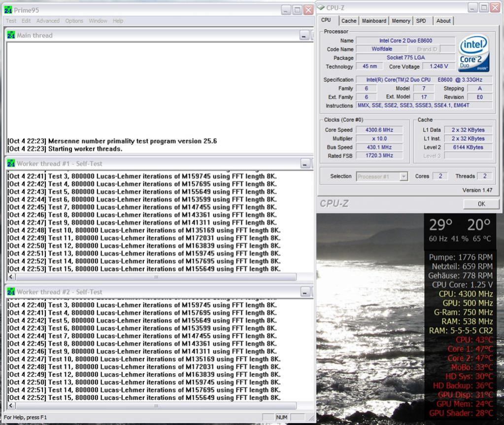Open the Advanced menu in Prime95
The height and width of the screenshot is (425, 504).
pyautogui.click(x=48, y=21)
